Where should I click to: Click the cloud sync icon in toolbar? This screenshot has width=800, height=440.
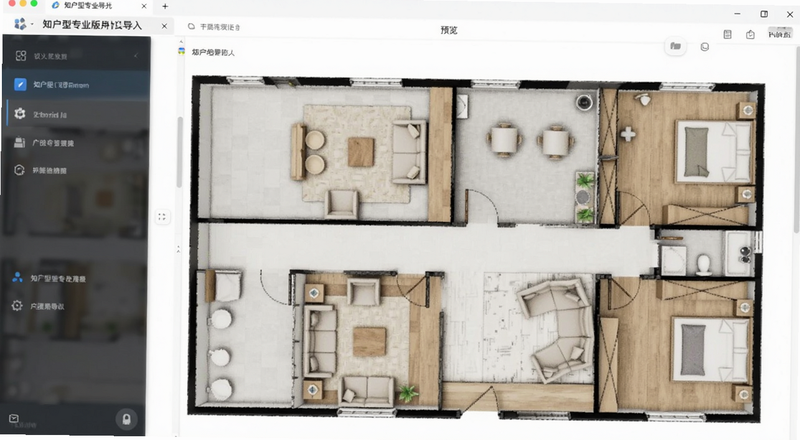(x=191, y=27)
